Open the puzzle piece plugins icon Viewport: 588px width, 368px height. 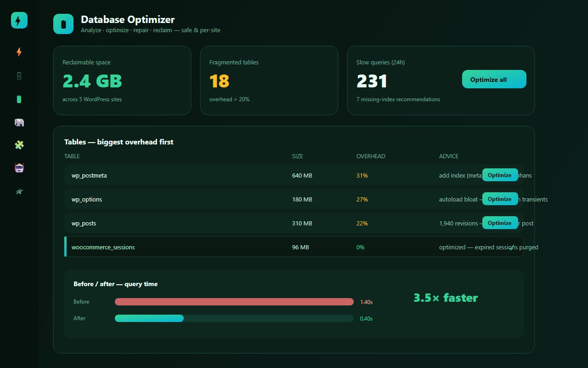click(x=19, y=145)
